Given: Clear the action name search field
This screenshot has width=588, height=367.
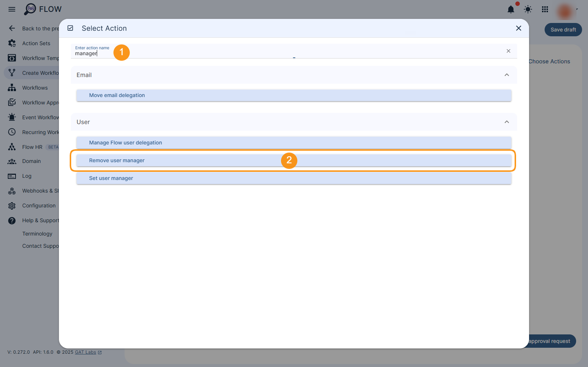Looking at the screenshot, I should [508, 51].
